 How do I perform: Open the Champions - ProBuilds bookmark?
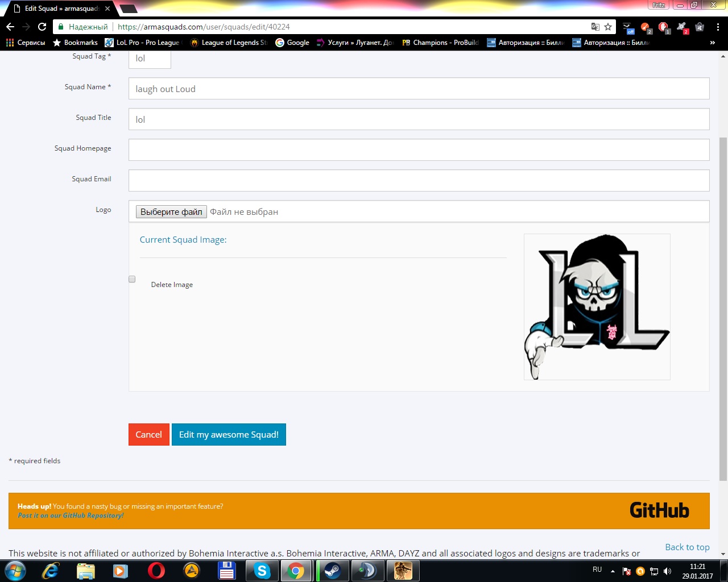440,43
